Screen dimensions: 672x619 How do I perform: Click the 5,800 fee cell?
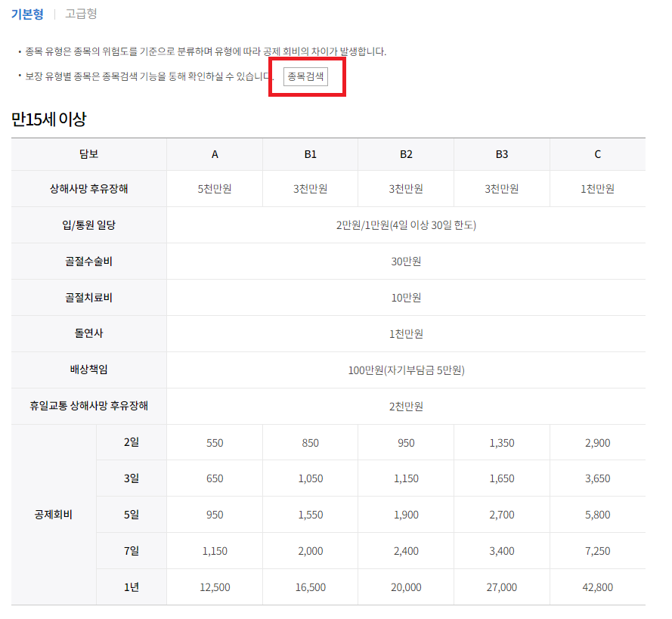597,515
